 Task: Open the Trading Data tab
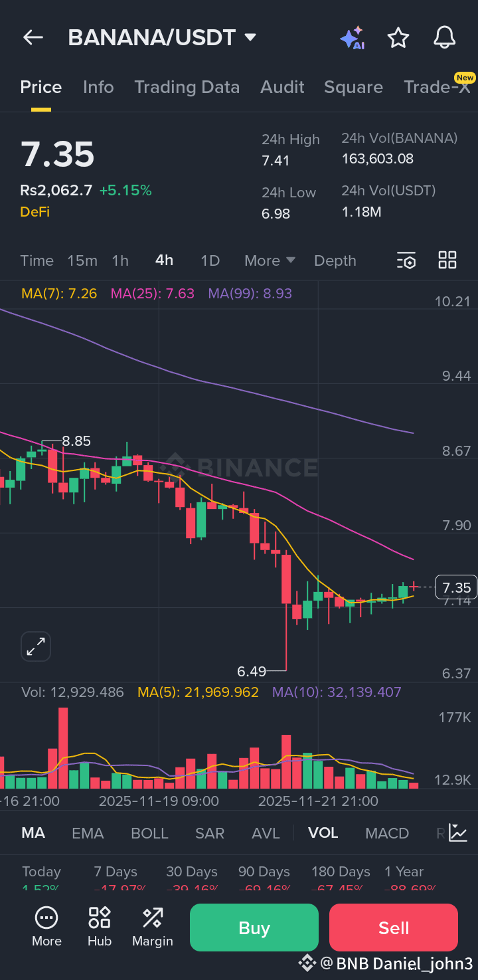click(187, 87)
